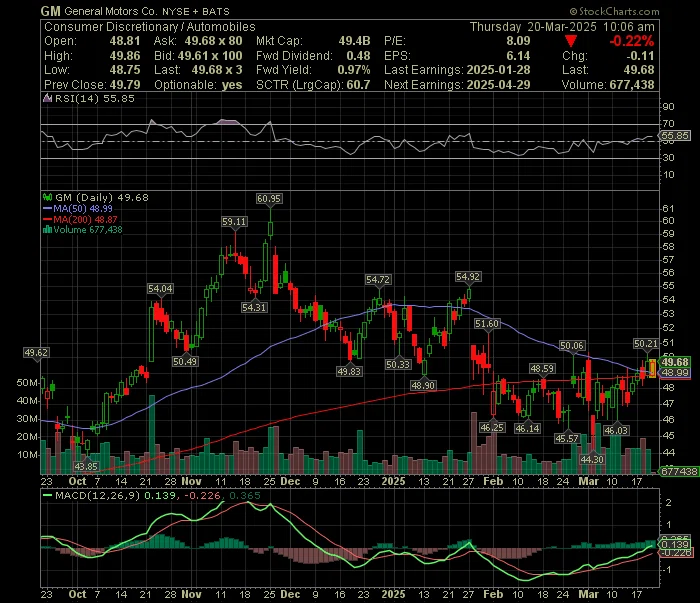Click the red line marker for MA(200)
This screenshot has width=700, height=603.
pyautogui.click(x=47, y=220)
